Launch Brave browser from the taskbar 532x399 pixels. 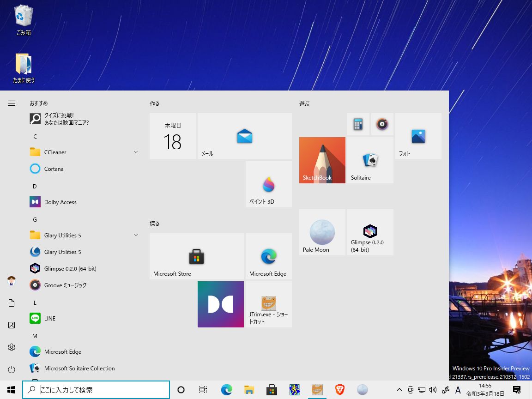point(340,390)
